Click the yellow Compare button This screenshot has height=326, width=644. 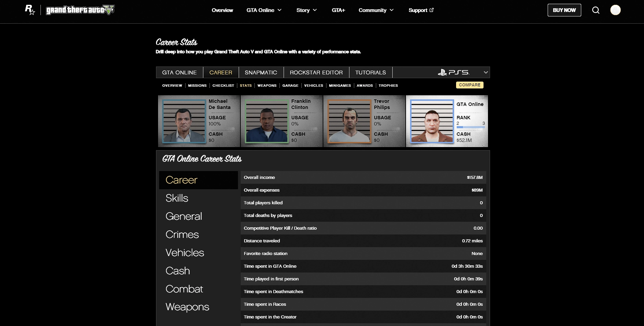pyautogui.click(x=469, y=85)
